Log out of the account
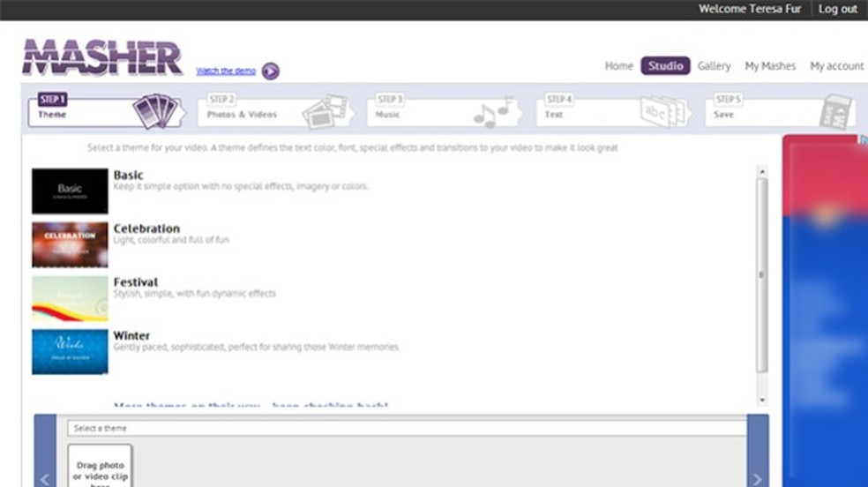Screen dimensions: 868x487 (x=837, y=9)
